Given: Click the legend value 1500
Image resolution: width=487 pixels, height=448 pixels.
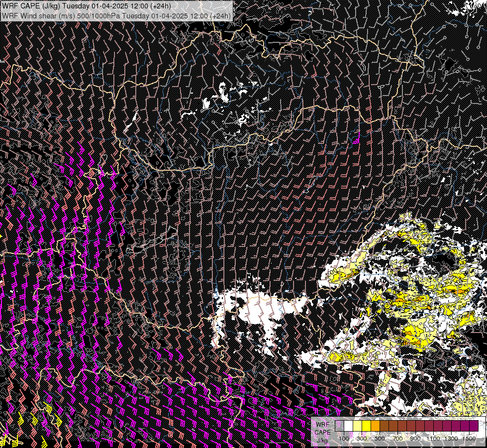Looking at the screenshot, I should (469, 439).
